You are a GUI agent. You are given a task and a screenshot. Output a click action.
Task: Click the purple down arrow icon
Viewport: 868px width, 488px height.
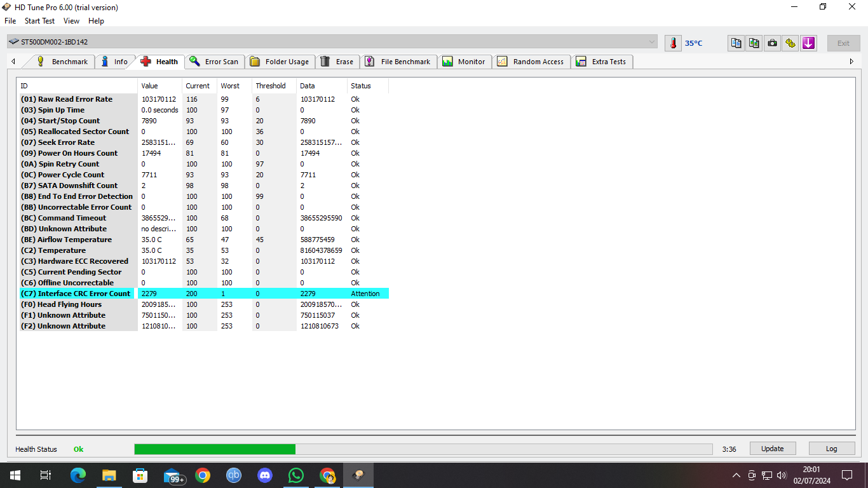click(808, 43)
